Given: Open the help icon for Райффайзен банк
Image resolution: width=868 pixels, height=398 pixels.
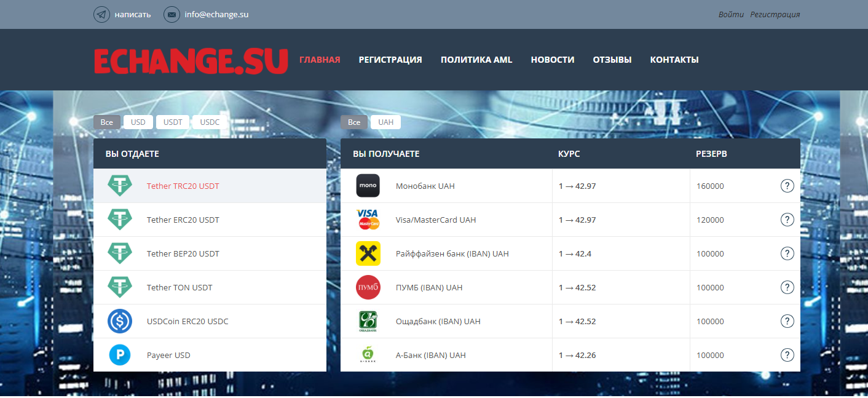Looking at the screenshot, I should (787, 253).
